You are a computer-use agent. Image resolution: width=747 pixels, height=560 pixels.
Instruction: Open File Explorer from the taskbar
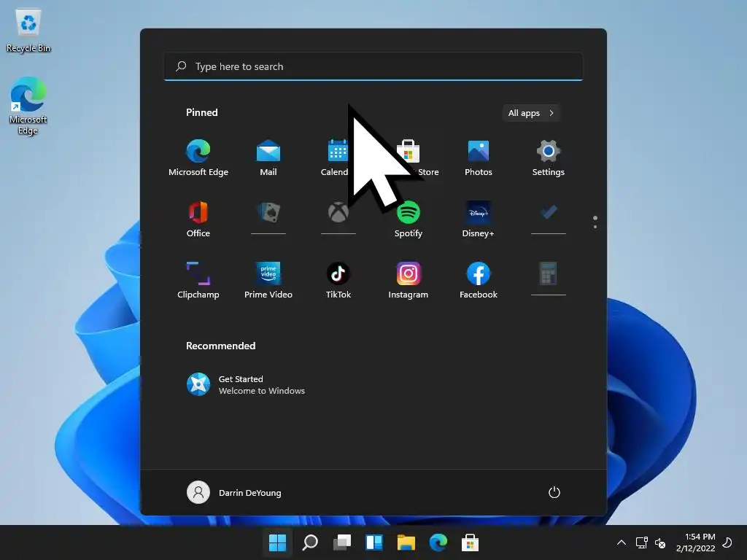406,542
